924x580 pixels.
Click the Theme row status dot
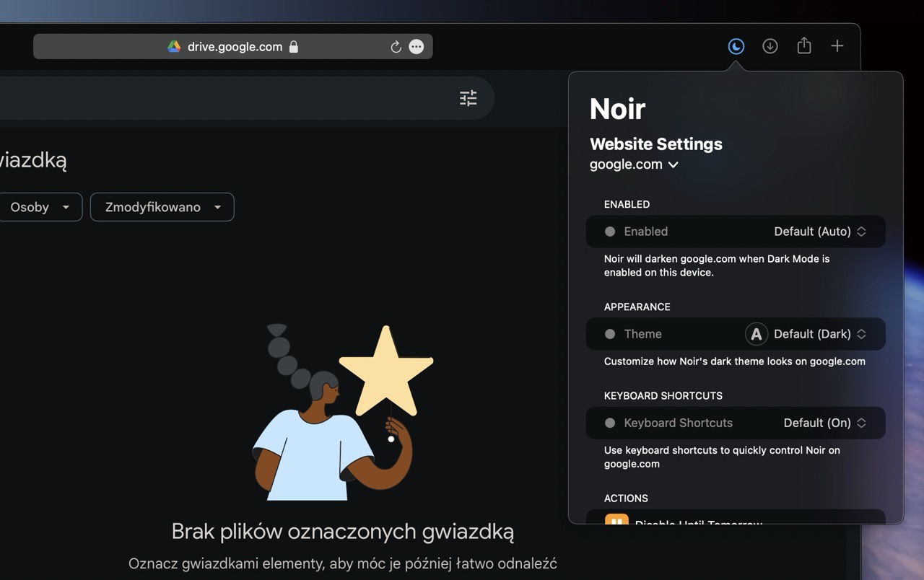(x=610, y=334)
